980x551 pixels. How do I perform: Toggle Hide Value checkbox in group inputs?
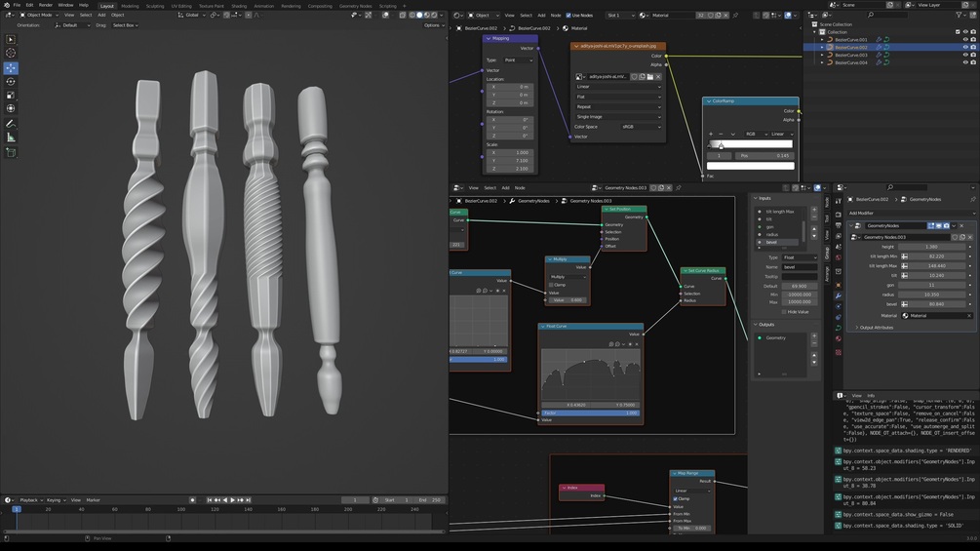pos(784,312)
